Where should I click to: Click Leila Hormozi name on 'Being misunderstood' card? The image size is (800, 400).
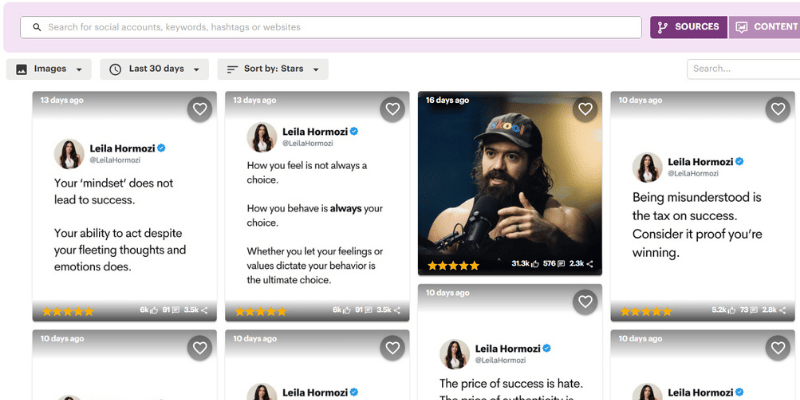pyautogui.click(x=701, y=162)
